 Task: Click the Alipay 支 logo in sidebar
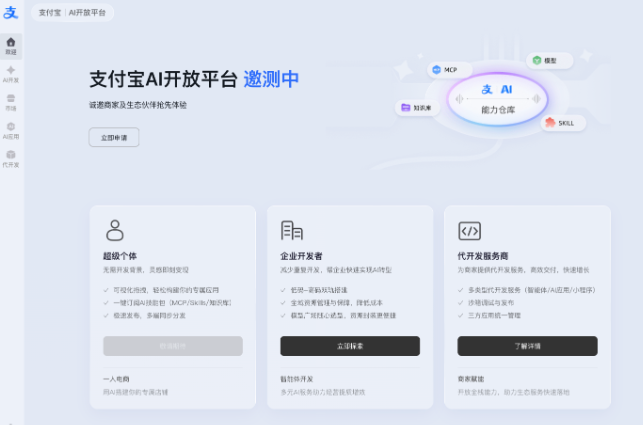pyautogui.click(x=11, y=12)
